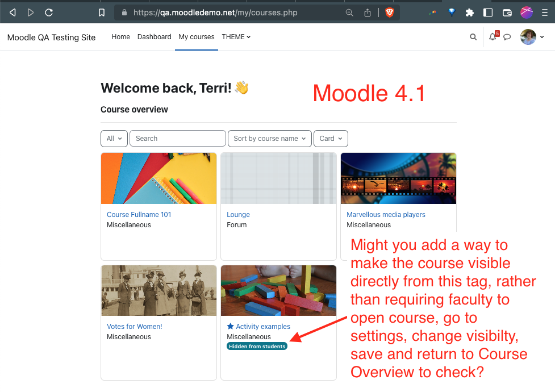Screen dimensions: 555x392
Task: Open the Votes for Women! course
Action: click(x=135, y=327)
